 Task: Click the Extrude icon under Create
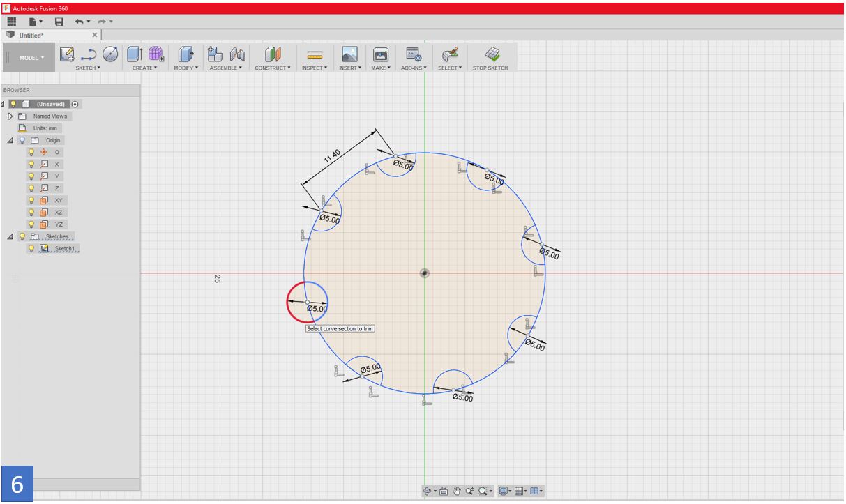click(135, 54)
